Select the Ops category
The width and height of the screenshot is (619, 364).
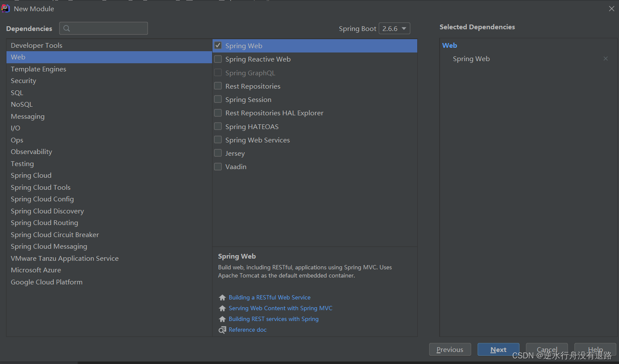[x=109, y=140]
